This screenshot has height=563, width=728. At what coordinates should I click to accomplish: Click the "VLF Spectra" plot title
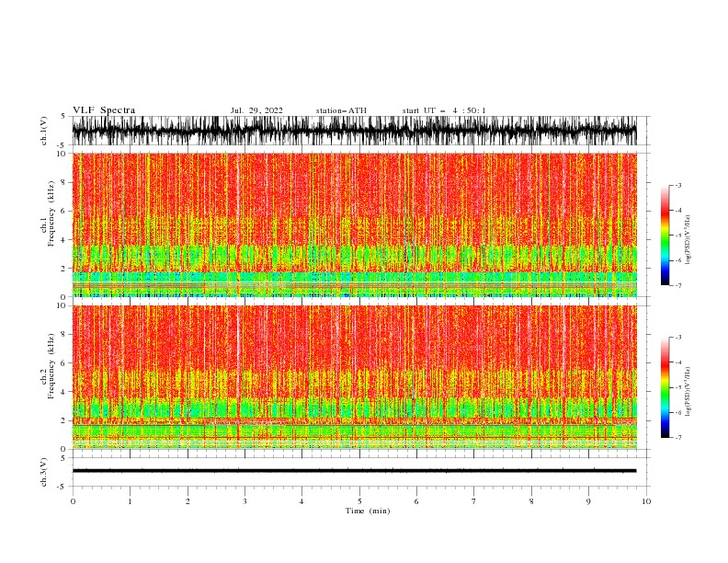(x=104, y=110)
